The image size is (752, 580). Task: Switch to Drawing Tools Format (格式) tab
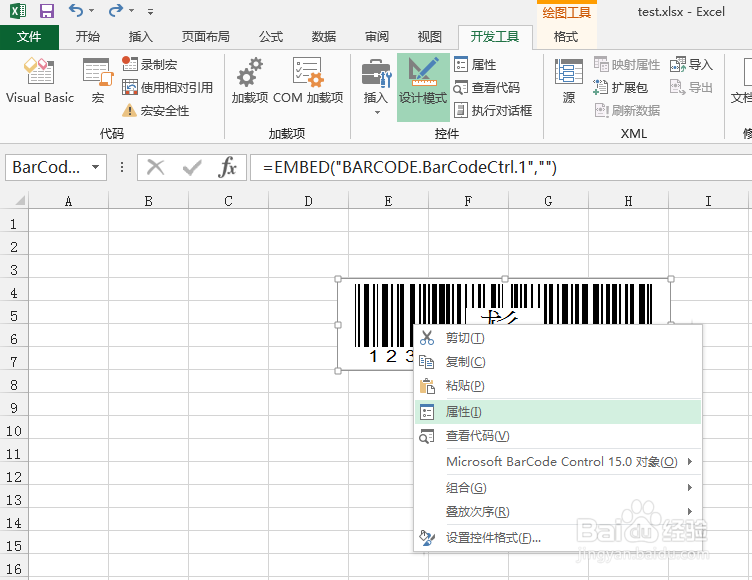566,37
